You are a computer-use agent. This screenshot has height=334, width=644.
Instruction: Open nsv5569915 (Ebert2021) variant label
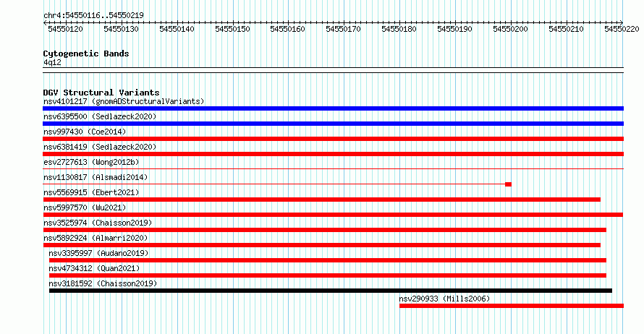tap(91, 192)
